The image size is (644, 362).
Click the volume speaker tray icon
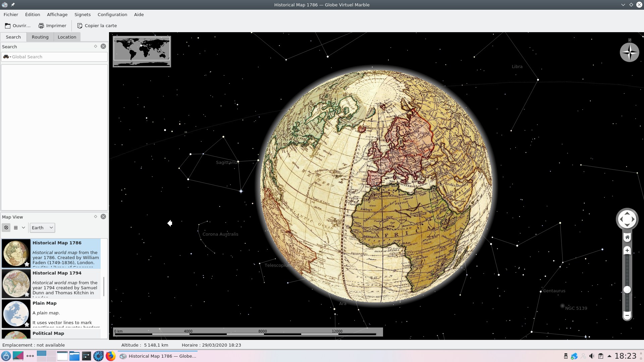pyautogui.click(x=592, y=356)
